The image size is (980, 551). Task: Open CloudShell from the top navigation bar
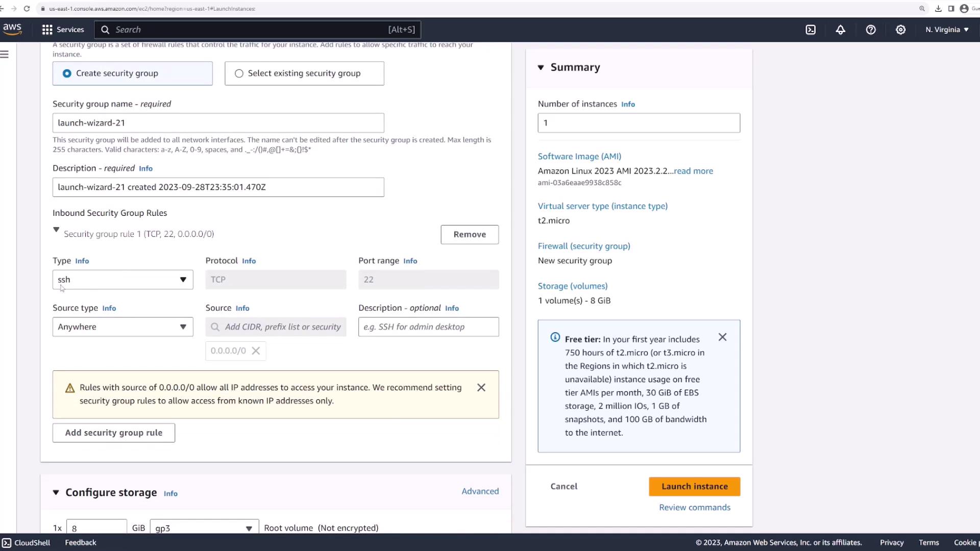(811, 30)
